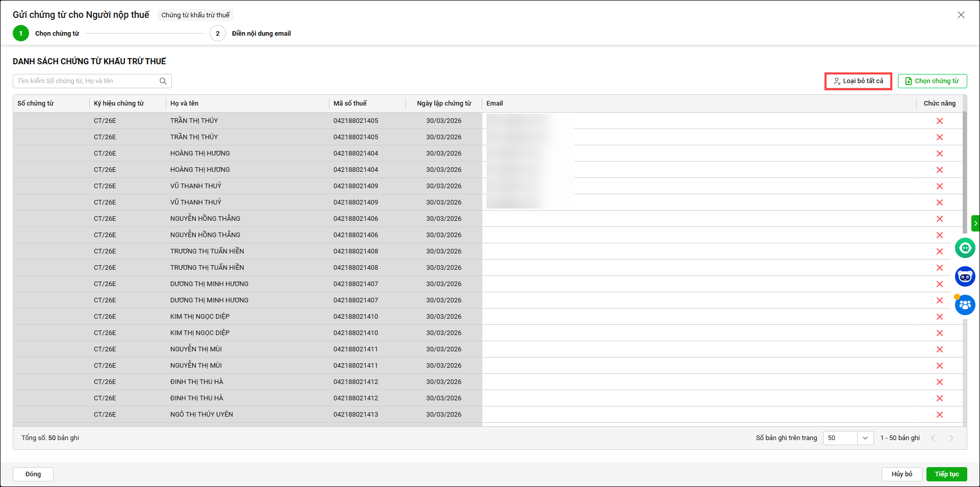Click Hủy bỏ button

901,474
